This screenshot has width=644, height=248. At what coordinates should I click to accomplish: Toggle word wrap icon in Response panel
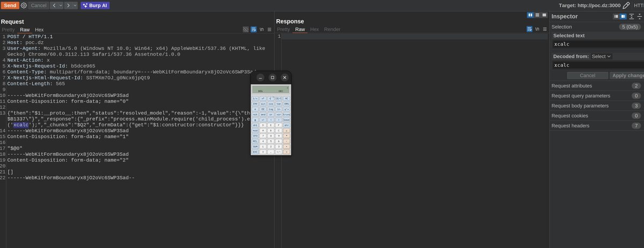point(529,29)
